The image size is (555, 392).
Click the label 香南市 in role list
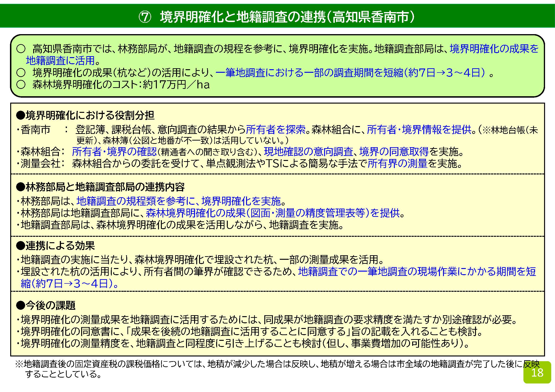(x=35, y=130)
